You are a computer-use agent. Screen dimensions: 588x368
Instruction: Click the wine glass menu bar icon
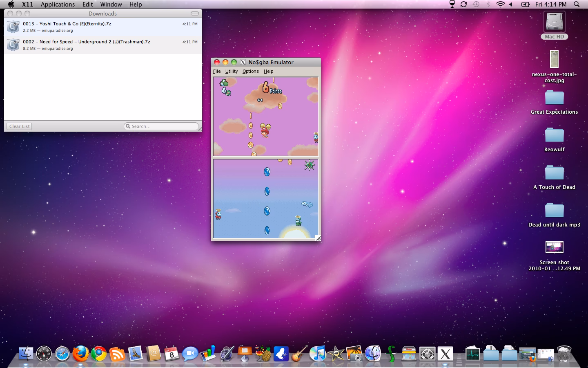(x=452, y=4)
